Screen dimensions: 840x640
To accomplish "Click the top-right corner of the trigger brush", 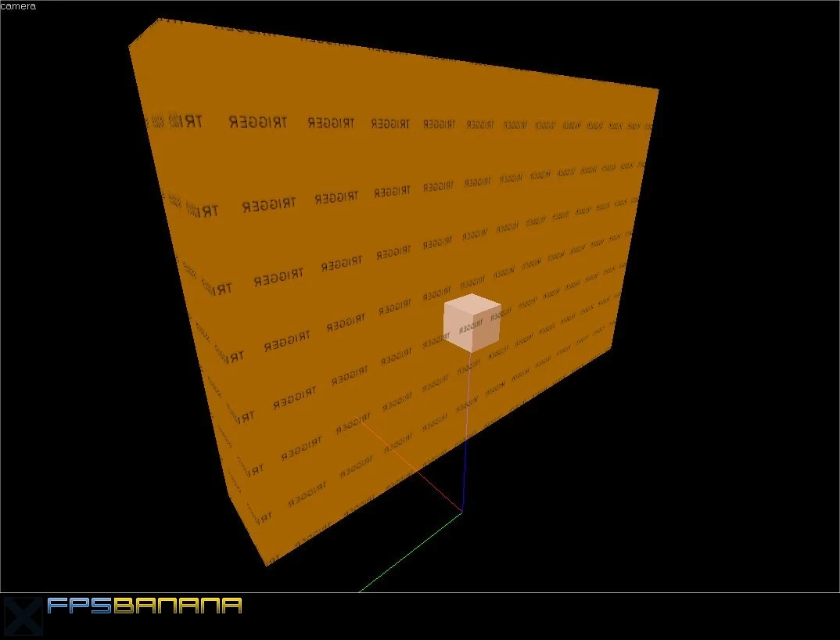I will [x=658, y=89].
